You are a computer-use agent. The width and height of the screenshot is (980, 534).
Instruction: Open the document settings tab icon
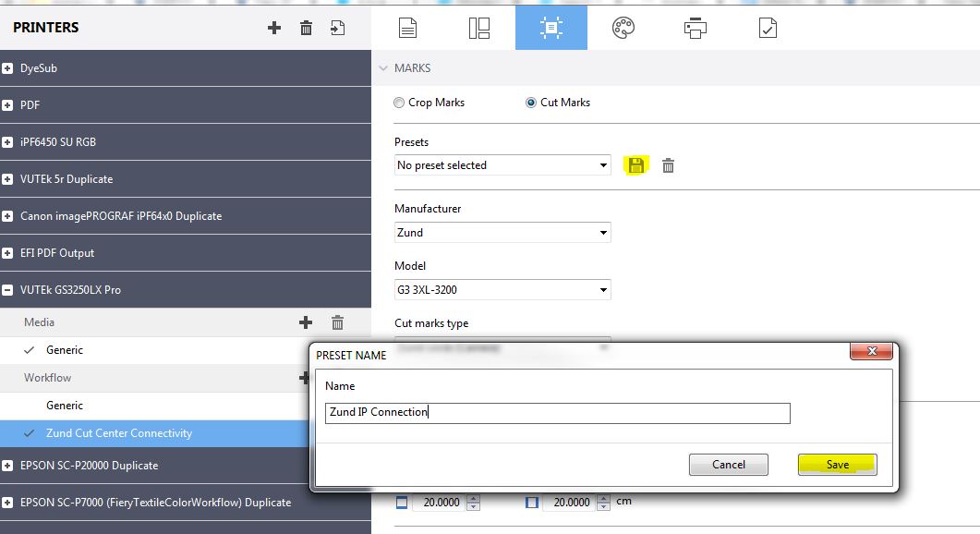point(407,28)
